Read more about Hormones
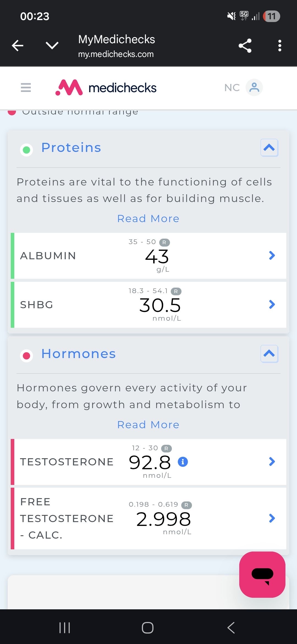This screenshot has width=297, height=644. click(148, 425)
